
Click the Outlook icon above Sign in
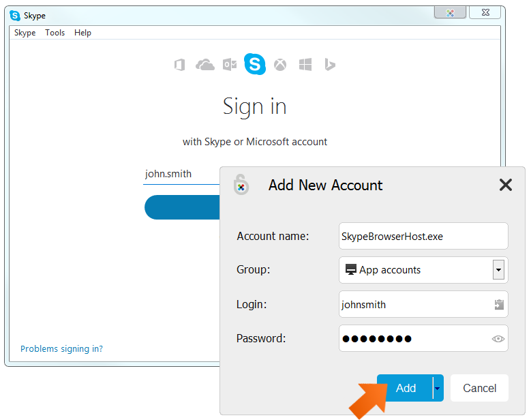coord(230,64)
